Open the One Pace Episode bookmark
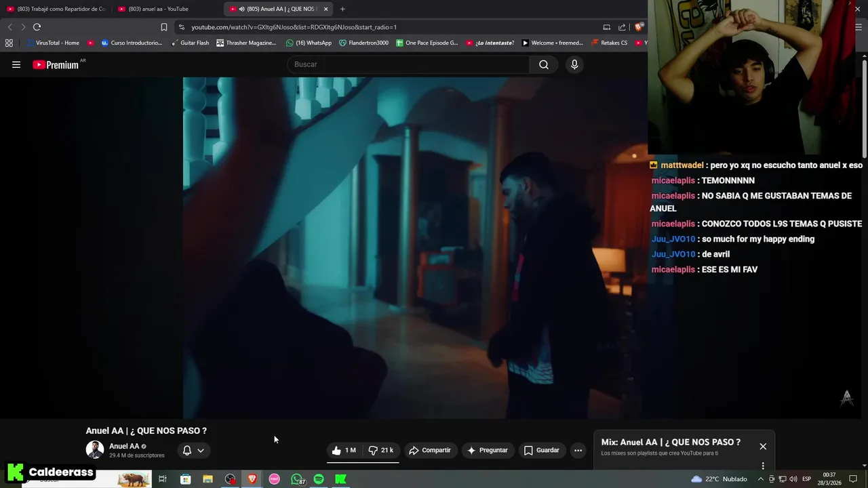 [x=427, y=43]
